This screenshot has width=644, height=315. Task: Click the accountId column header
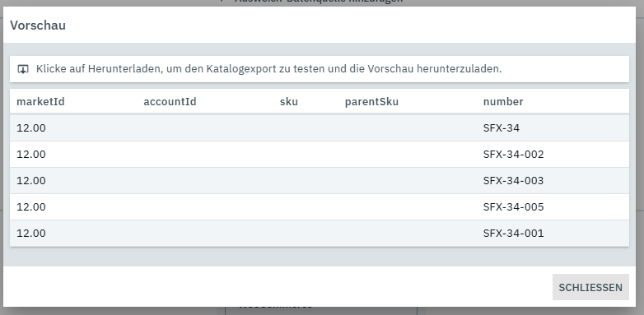click(170, 101)
